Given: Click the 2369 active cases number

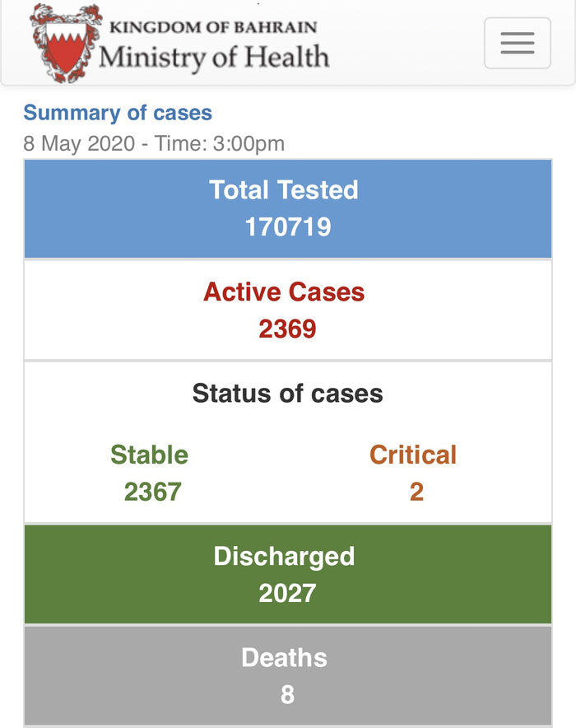Looking at the screenshot, I should [x=287, y=329].
